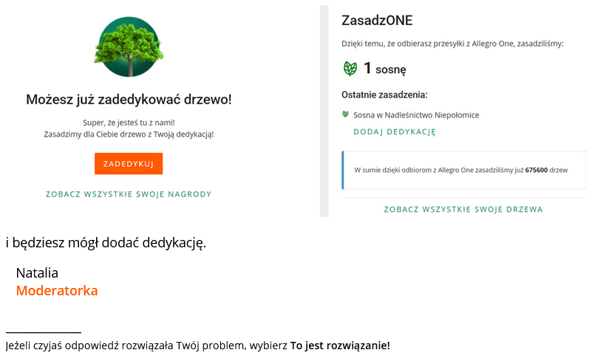Click the large leaf icon beside 1 sosnę
This screenshot has width=589, height=364.
(x=350, y=69)
